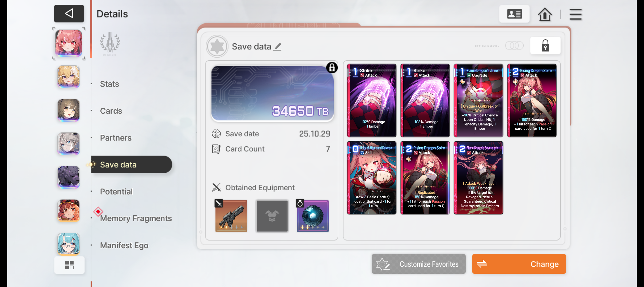Click the Change button

(519, 264)
